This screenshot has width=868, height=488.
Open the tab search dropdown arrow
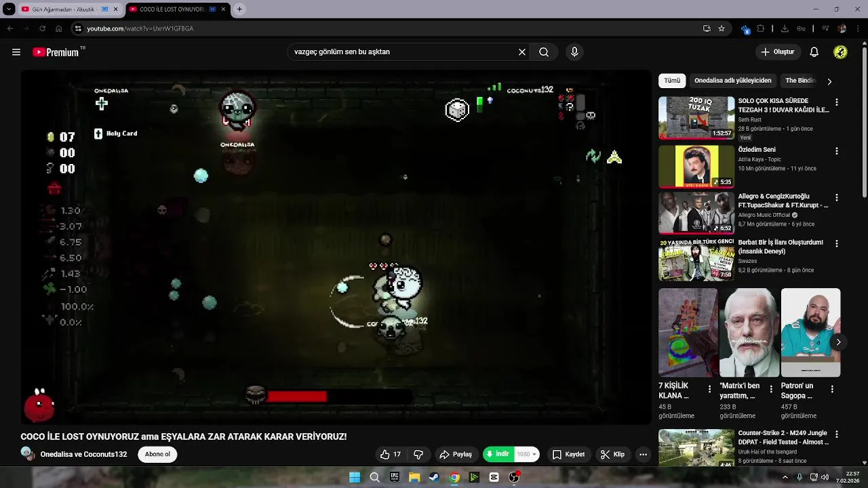point(9,9)
